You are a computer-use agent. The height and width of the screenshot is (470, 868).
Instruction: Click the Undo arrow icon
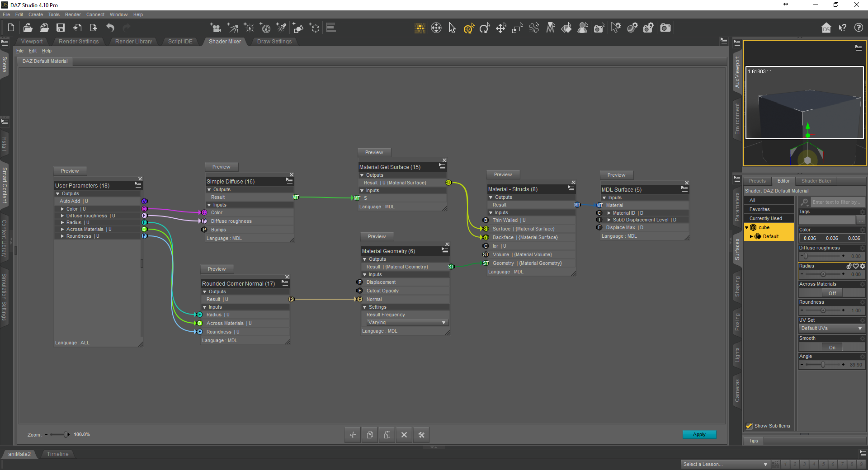tap(110, 28)
